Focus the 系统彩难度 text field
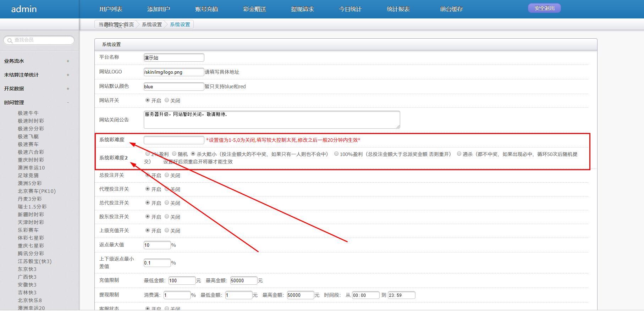 pos(174,140)
